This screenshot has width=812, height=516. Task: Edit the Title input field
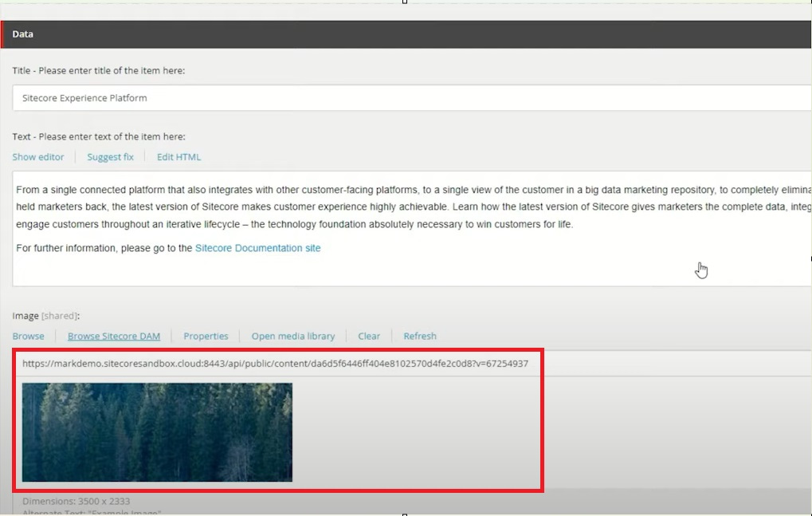click(412, 98)
